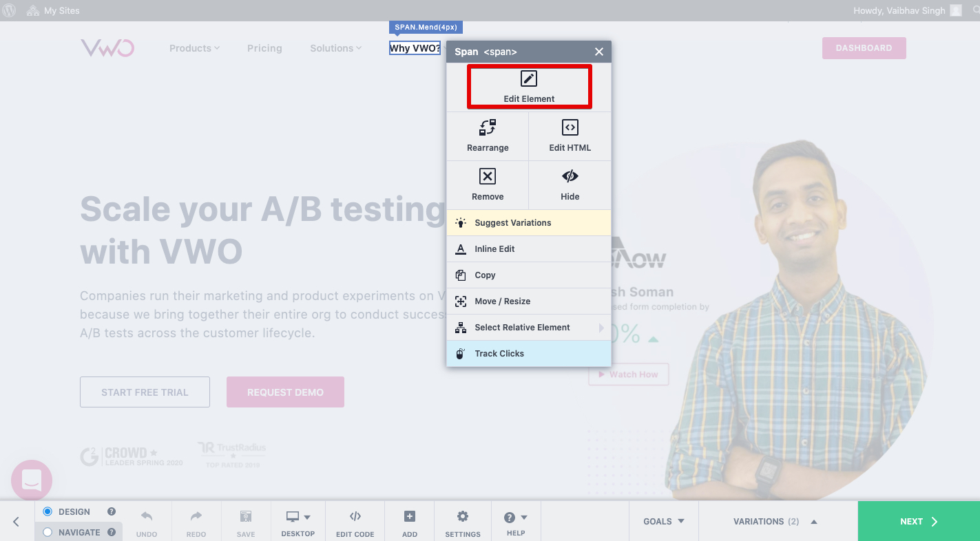The width and height of the screenshot is (980, 541).
Task: Expand the Products nav menu
Action: (x=194, y=48)
